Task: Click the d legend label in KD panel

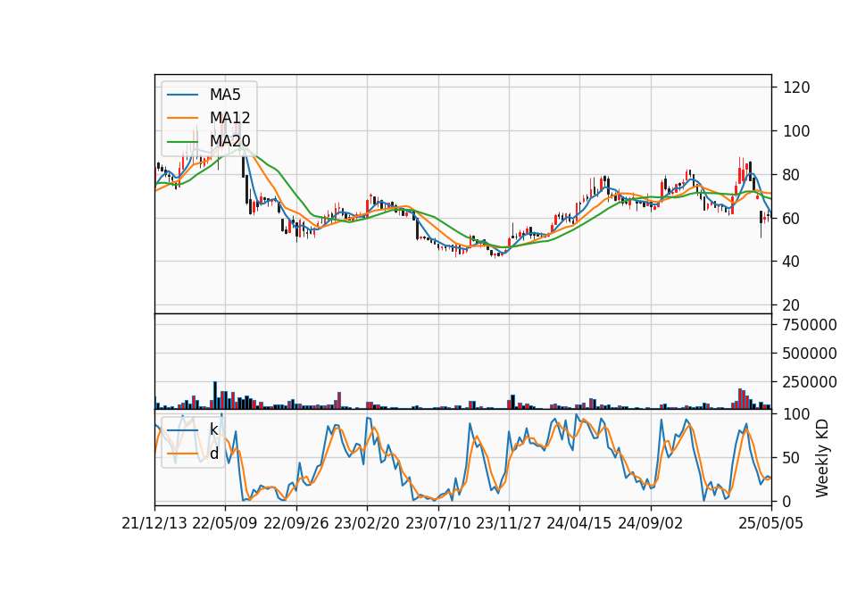Action: [214, 454]
